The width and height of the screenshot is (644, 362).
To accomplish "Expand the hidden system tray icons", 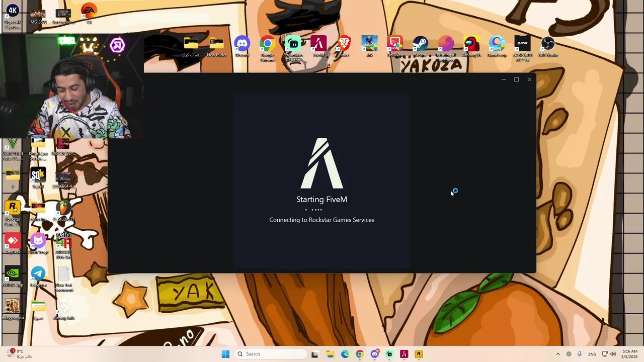I will pyautogui.click(x=557, y=354).
